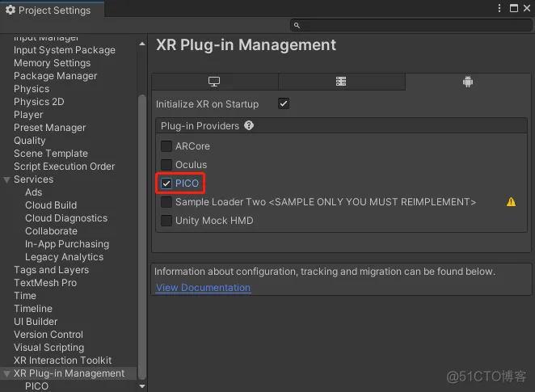This screenshot has height=392, width=535.
Task: Open Legacy Analytics service
Action: 64,257
